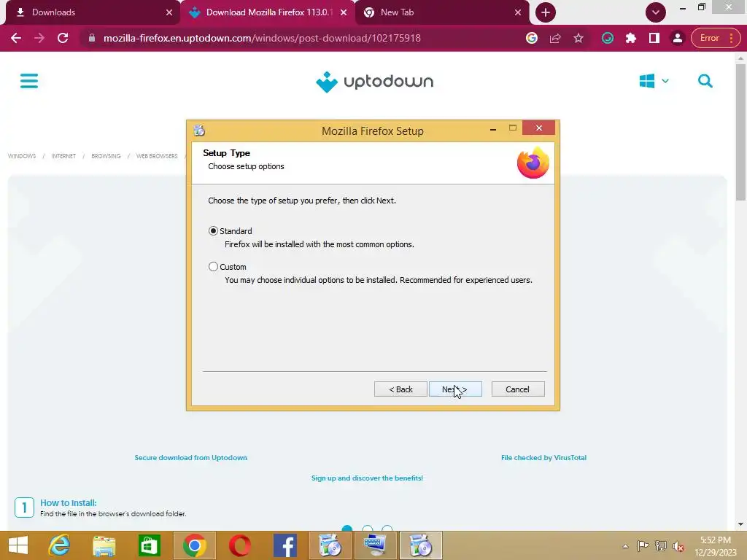This screenshot has width=747, height=560.
Task: Open the Action Center flag icon
Action: (643, 545)
